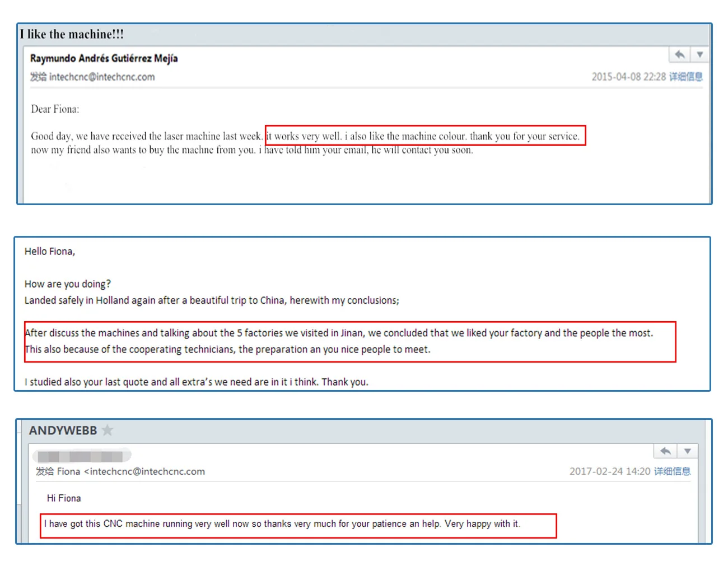Viewport: 728px width, 561px height.
Task: Click the reply arrow in the ANDYWEBB email
Action: (665, 451)
